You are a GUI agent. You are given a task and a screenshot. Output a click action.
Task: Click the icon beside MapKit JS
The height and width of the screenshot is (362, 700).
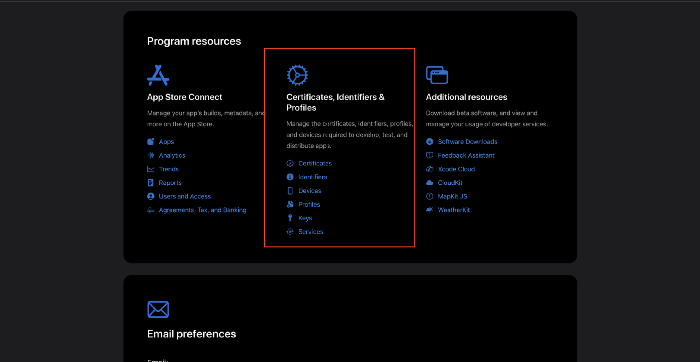pyautogui.click(x=429, y=196)
